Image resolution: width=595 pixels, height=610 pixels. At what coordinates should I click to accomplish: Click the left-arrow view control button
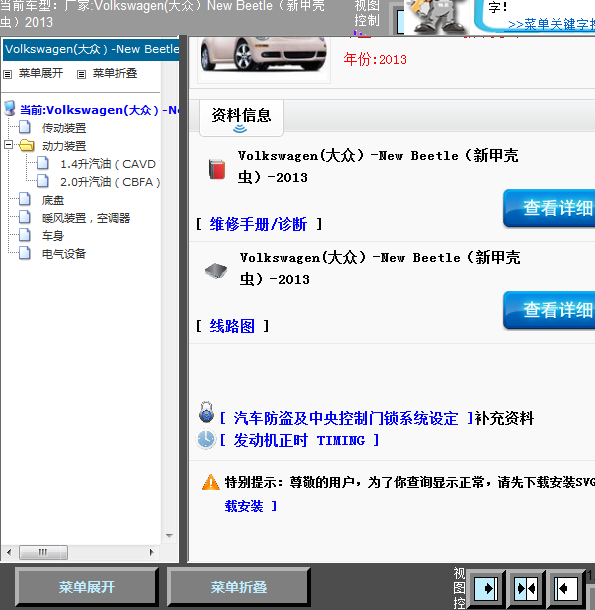tap(566, 589)
